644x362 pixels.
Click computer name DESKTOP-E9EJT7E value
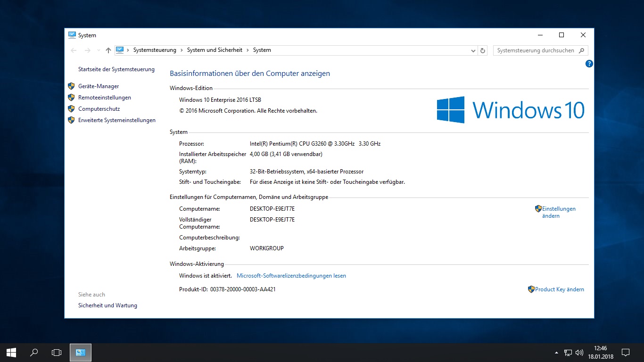click(x=272, y=209)
